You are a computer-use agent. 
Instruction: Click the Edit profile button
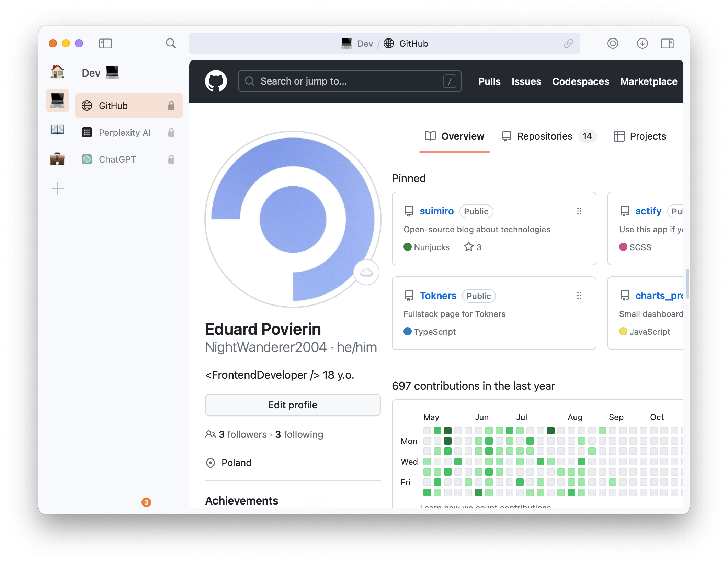pos(293,405)
